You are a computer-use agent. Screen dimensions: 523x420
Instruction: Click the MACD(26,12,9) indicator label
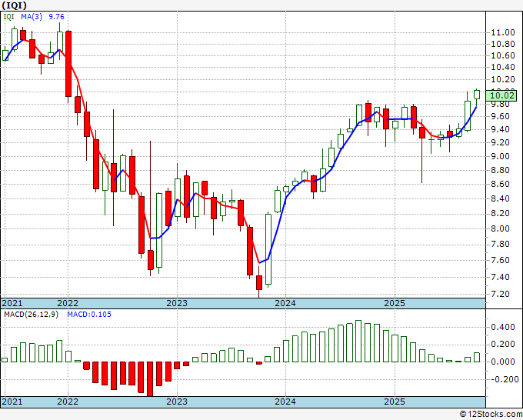click(x=31, y=315)
